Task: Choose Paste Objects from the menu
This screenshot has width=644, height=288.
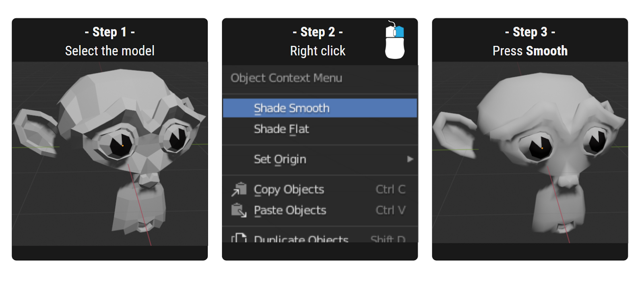Action: tap(289, 210)
